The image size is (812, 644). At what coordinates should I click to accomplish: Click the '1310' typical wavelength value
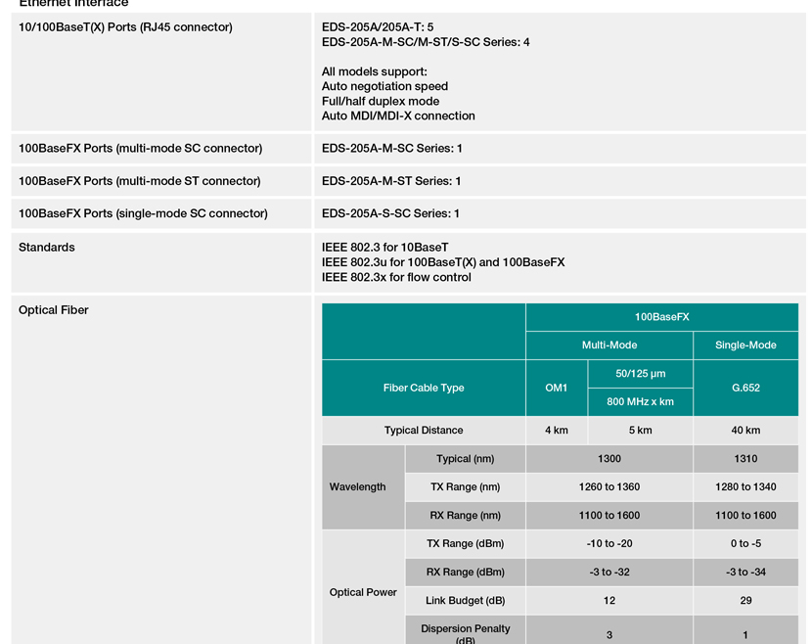pos(745,458)
